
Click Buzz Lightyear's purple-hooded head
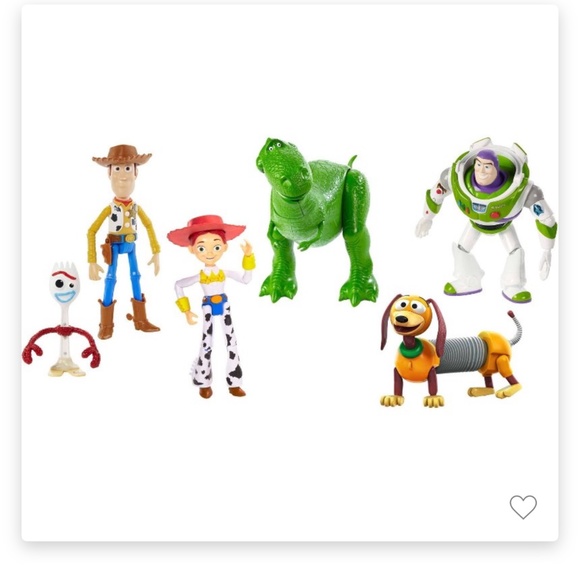tap(485, 171)
